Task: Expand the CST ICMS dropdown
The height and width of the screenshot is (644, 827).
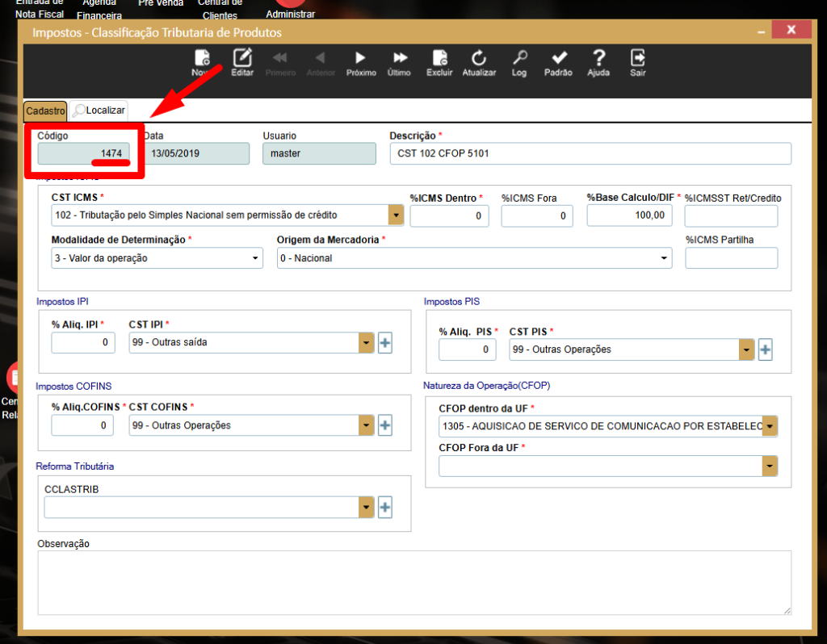Action: point(396,215)
